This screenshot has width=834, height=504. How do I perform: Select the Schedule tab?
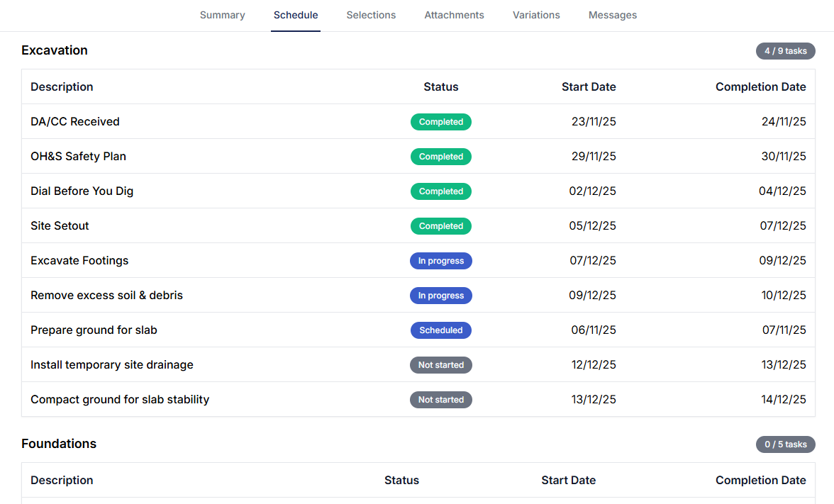(296, 15)
